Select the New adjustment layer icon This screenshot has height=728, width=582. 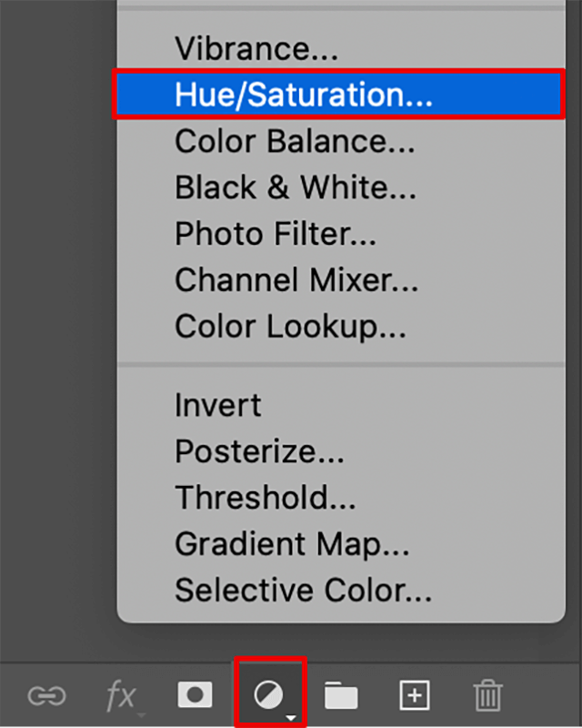pyautogui.click(x=269, y=696)
